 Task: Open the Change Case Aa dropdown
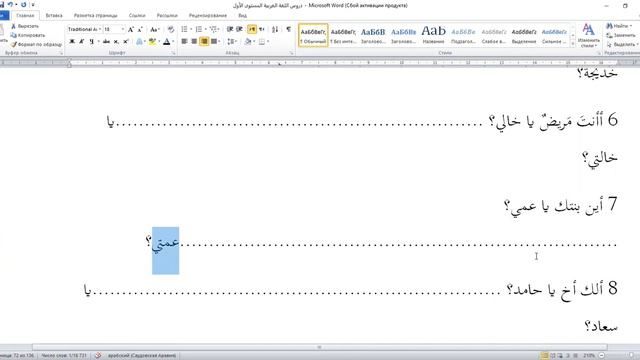(155, 29)
